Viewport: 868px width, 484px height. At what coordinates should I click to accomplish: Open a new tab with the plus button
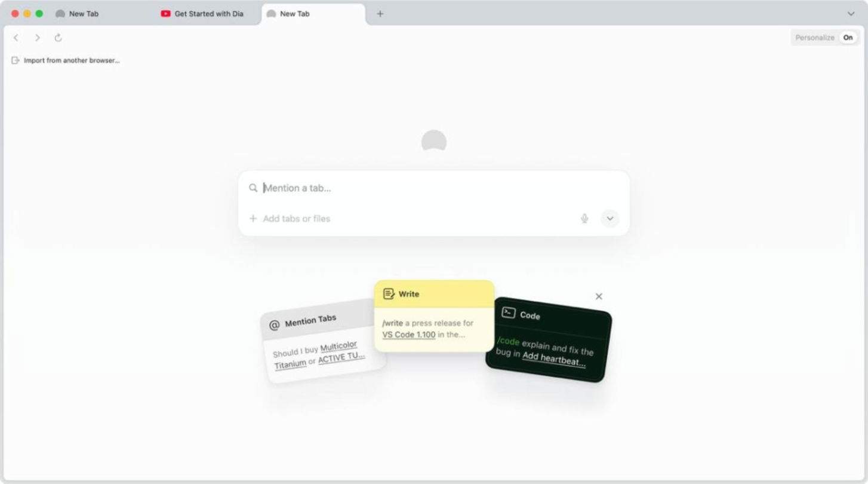tap(380, 13)
